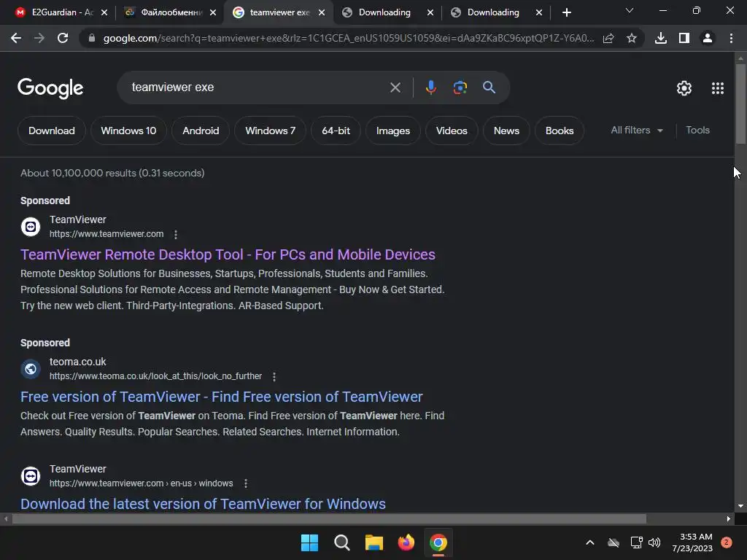The width and height of the screenshot is (747, 560).
Task: Filter results by Download chip
Action: 52,131
